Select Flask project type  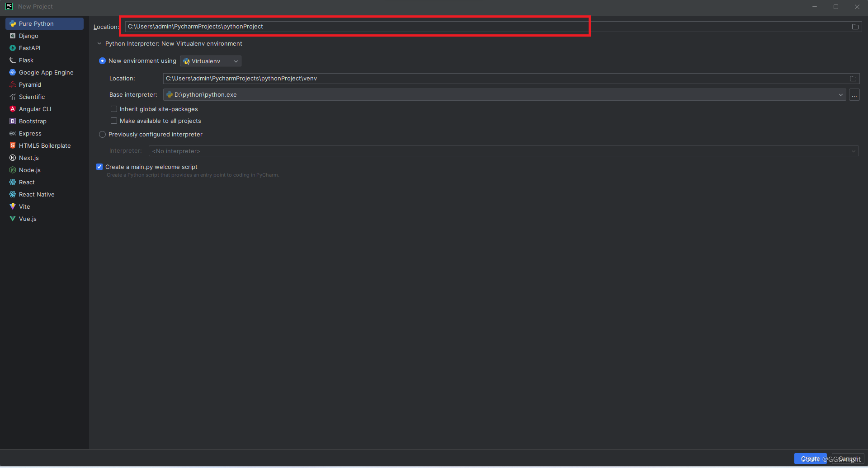[44, 61]
